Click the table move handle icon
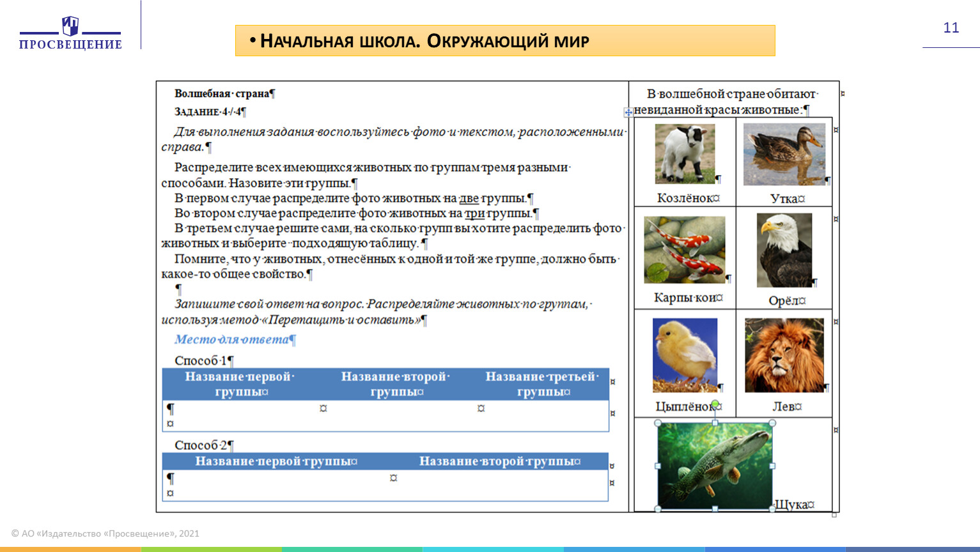The image size is (980, 552). [x=628, y=112]
